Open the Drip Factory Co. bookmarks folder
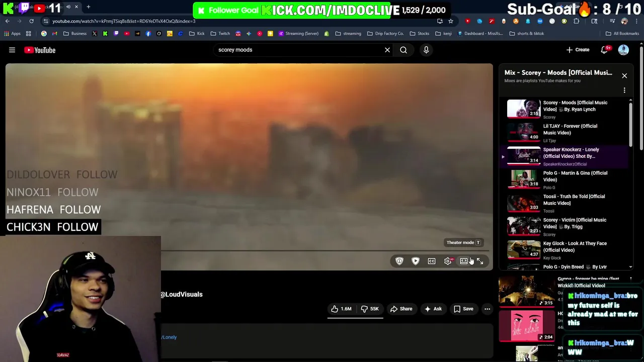This screenshot has height=362, width=644. click(385, 34)
